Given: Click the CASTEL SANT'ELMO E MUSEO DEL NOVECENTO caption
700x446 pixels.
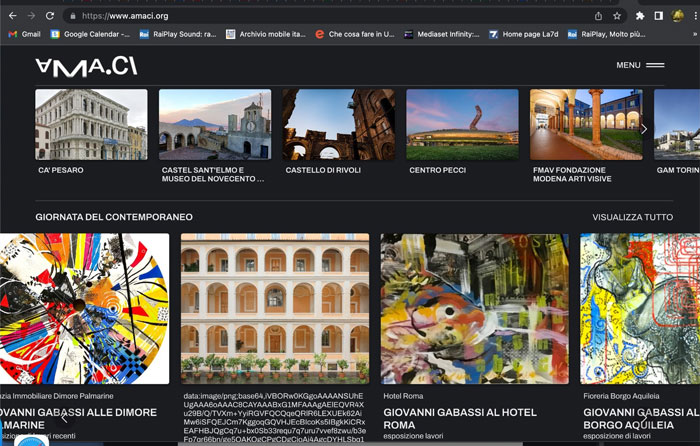Looking at the screenshot, I should pos(213,175).
